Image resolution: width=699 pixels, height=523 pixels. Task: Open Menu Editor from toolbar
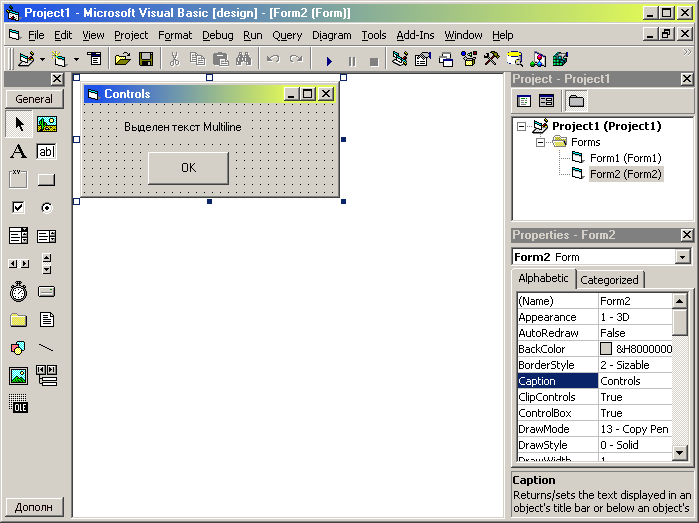coord(94,59)
